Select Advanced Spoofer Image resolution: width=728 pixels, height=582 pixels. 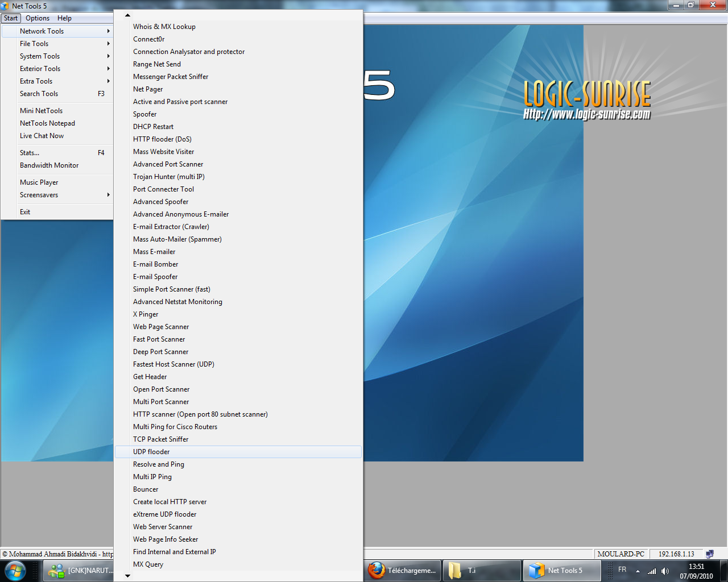238,202
